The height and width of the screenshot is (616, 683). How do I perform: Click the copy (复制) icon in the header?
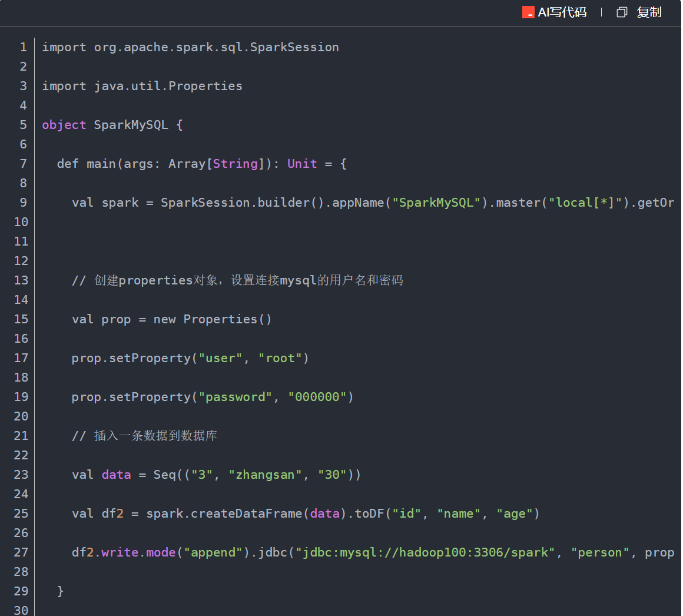622,12
